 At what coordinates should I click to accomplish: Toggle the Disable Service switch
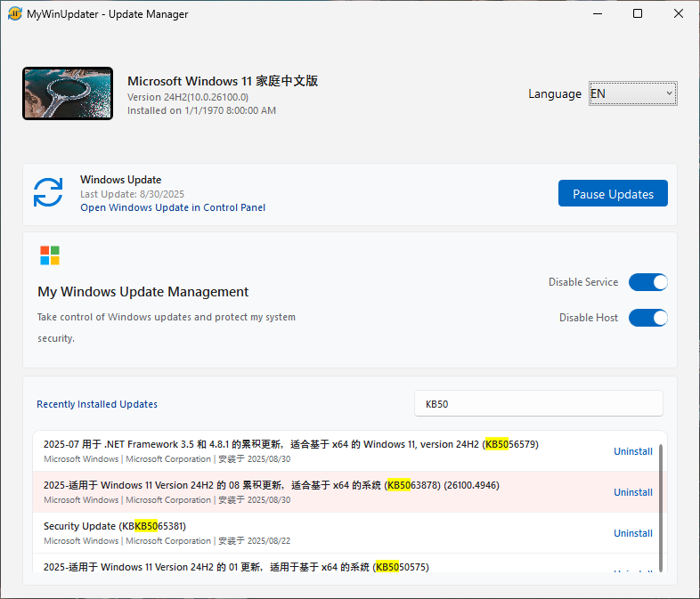coord(648,282)
